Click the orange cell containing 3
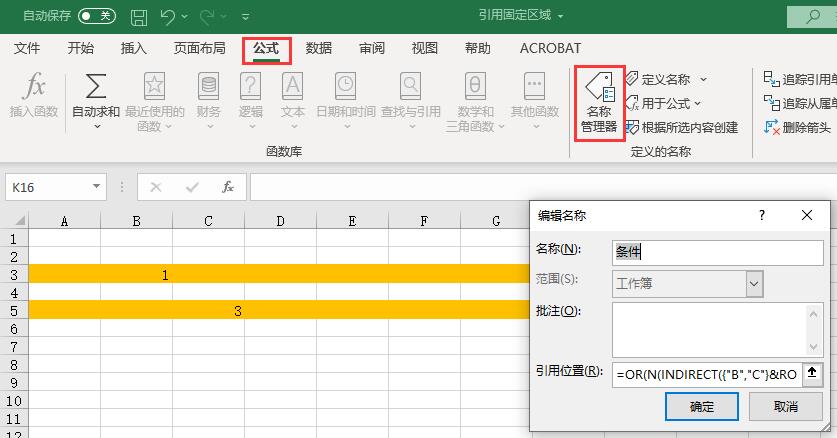The width and height of the screenshot is (837, 438). pos(237,311)
